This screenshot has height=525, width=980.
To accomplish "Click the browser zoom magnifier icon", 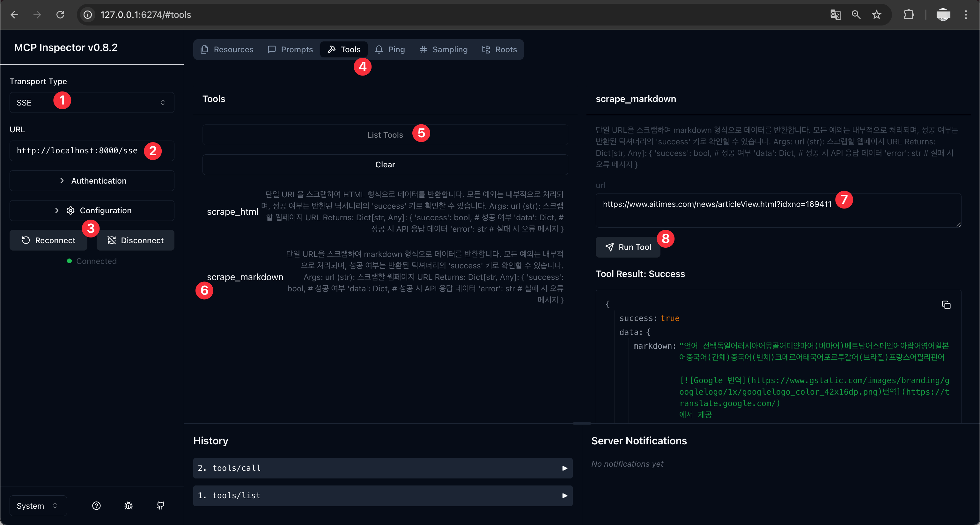I will (x=856, y=15).
